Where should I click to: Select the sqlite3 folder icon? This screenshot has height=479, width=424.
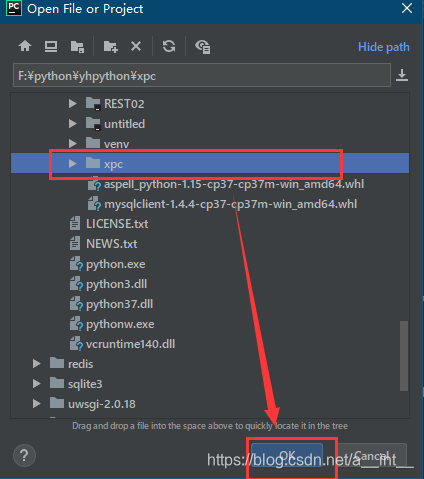coord(57,383)
